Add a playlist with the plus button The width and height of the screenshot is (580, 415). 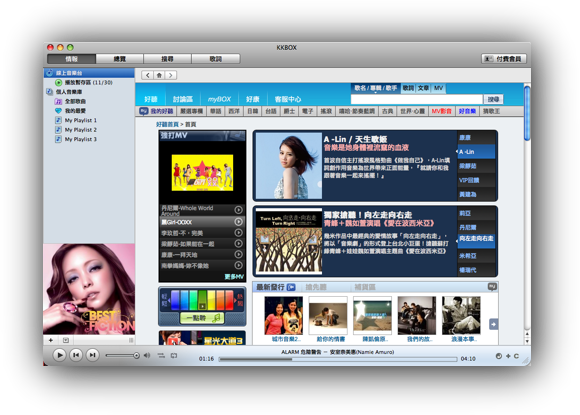coord(51,340)
